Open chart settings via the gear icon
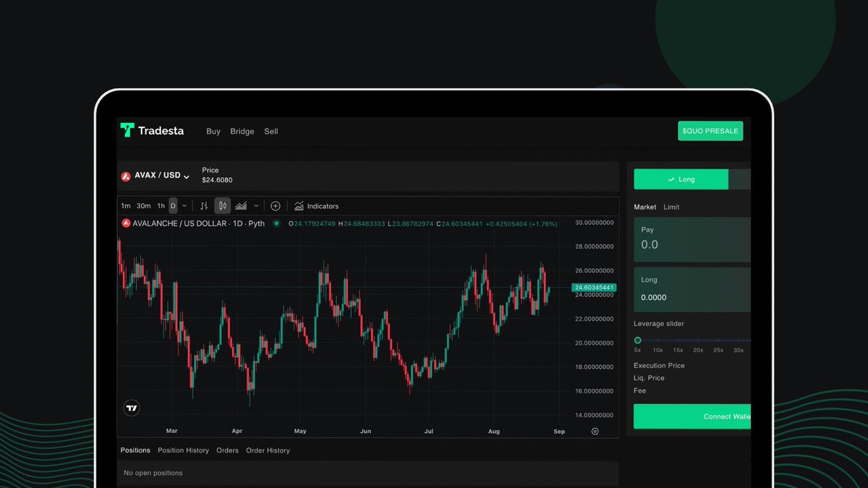The width and height of the screenshot is (868, 488). point(594,431)
